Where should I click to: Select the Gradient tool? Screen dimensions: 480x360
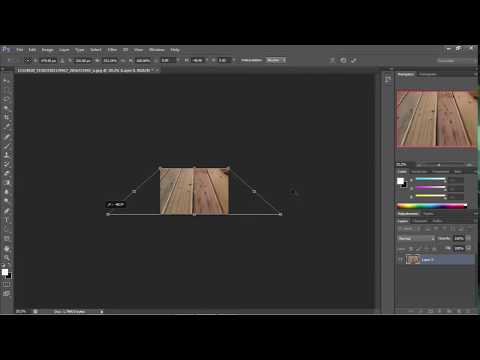click(7, 183)
